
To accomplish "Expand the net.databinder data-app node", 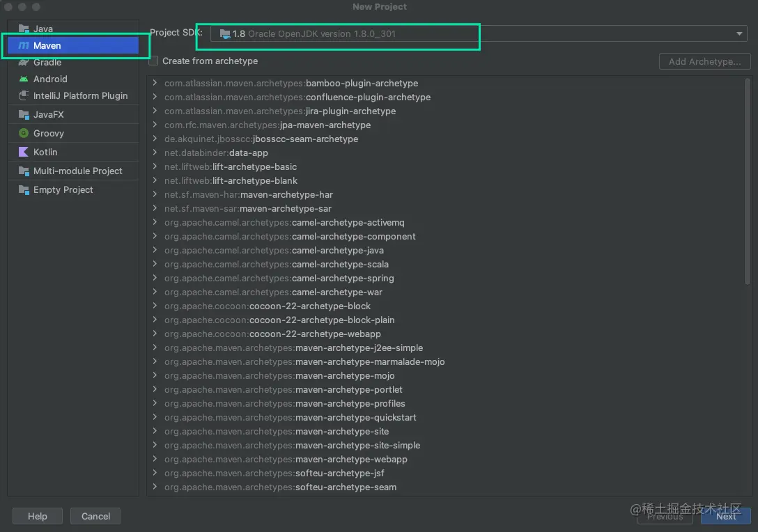I will (x=155, y=152).
